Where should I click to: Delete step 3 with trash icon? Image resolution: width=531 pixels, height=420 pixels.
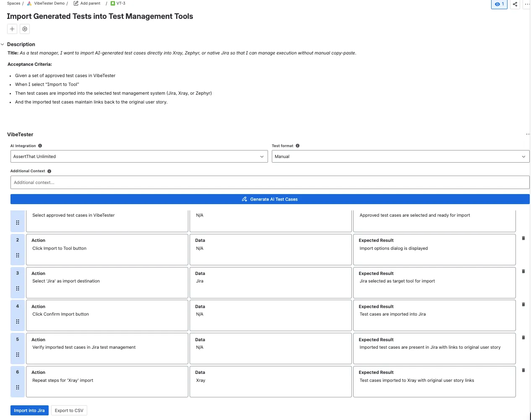pos(523,271)
